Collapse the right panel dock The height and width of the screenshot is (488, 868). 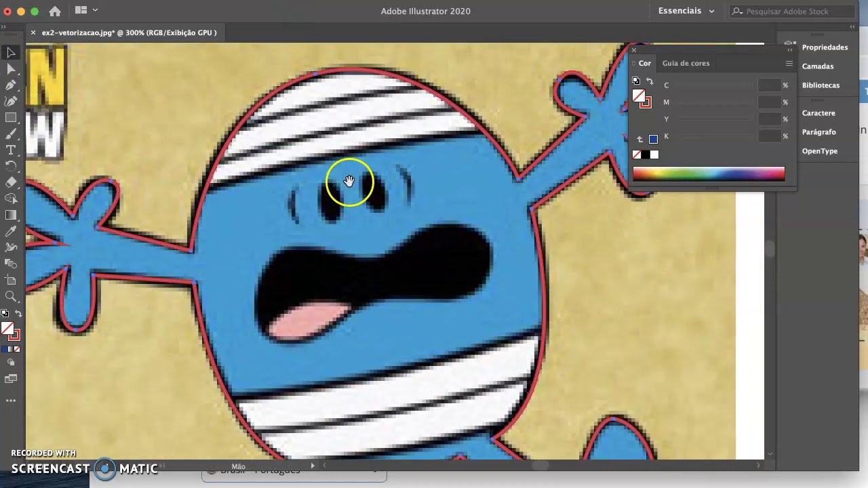[852, 27]
